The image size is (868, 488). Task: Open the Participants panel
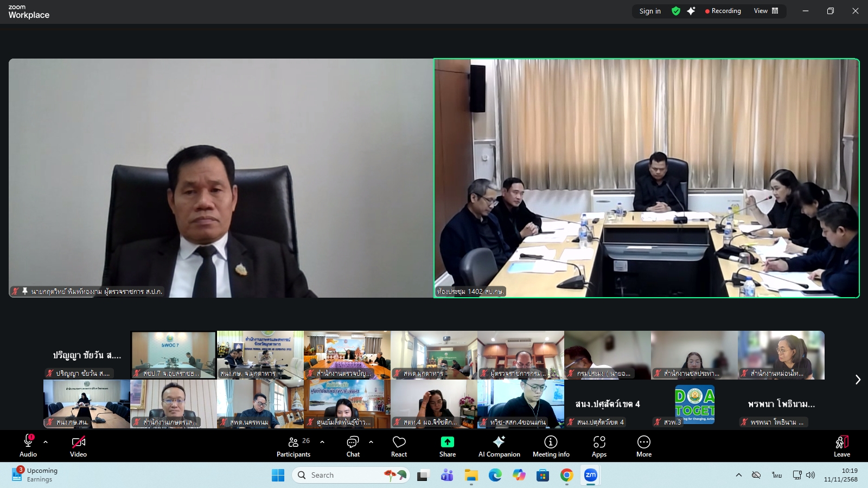click(x=293, y=446)
